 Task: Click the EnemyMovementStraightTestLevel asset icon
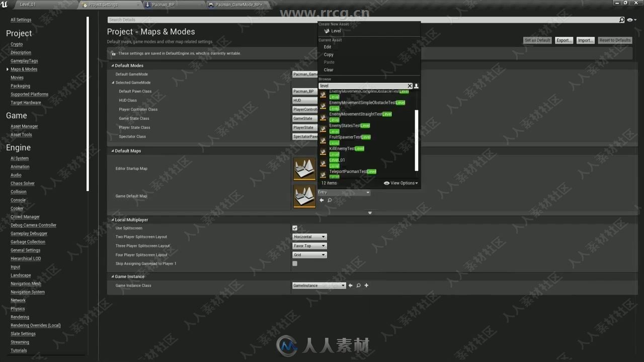pos(323,117)
